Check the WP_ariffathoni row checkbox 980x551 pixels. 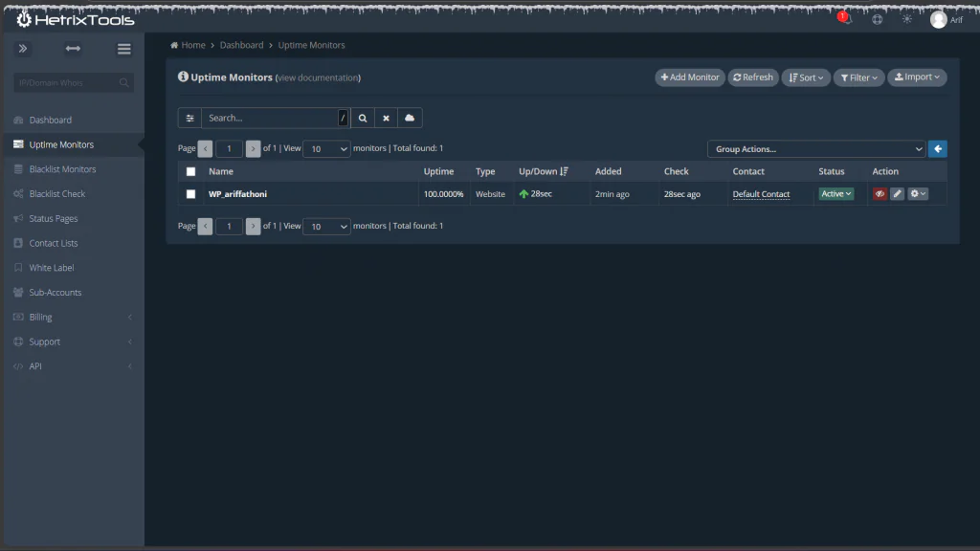[190, 194]
